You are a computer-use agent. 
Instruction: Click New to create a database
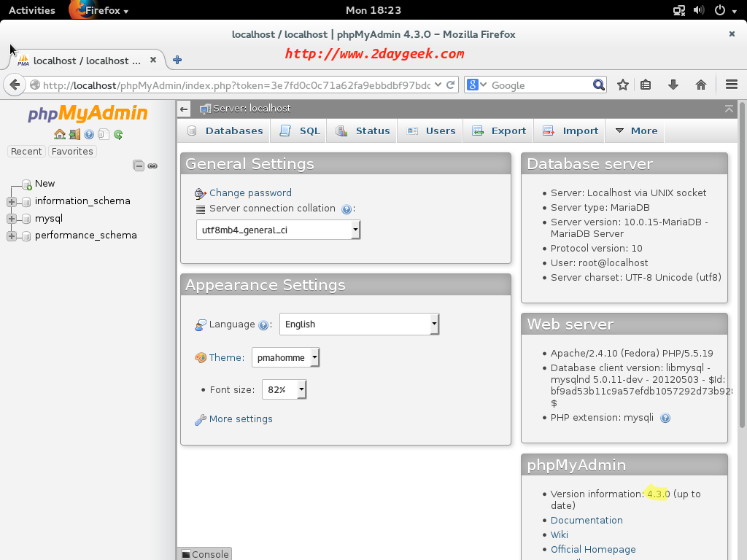(x=44, y=184)
